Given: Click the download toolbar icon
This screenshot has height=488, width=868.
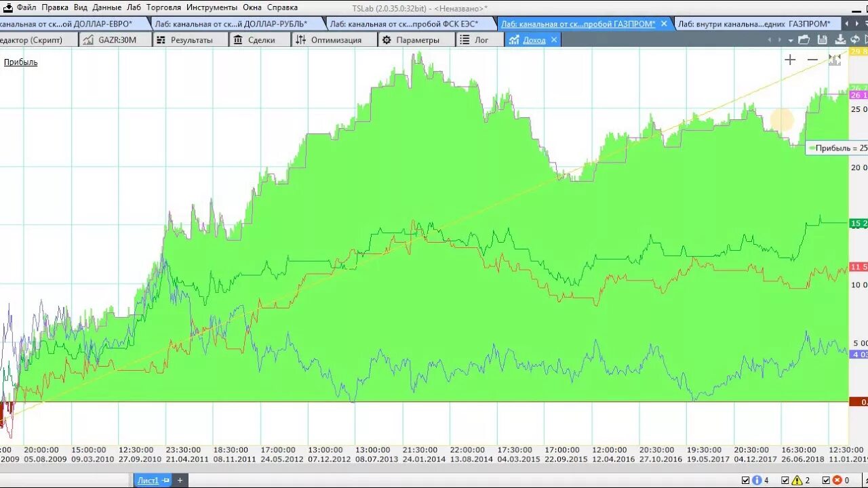Looking at the screenshot, I should [841, 40].
